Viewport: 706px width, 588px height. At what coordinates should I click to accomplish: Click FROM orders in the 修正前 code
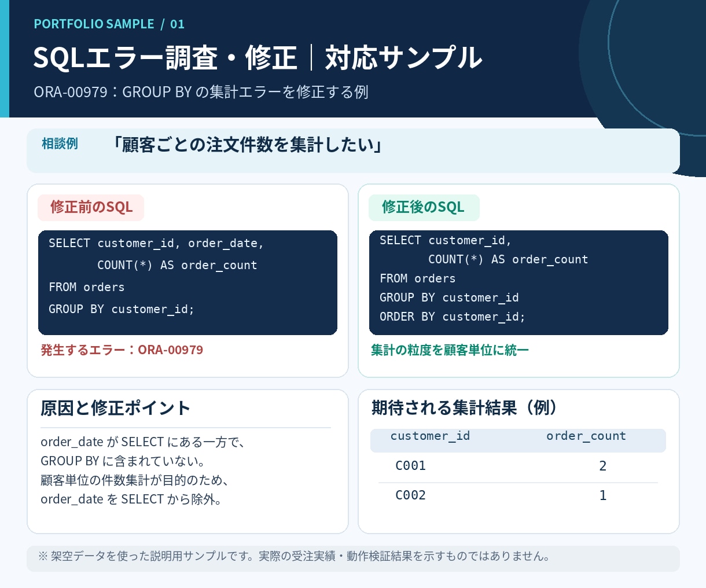click(87, 288)
